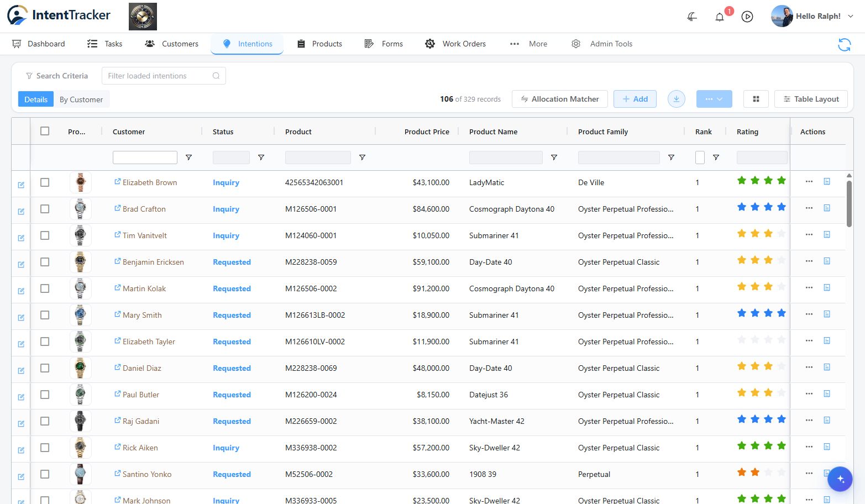Click the floating AI sparkle button
This screenshot has height=504, width=865.
tap(840, 479)
